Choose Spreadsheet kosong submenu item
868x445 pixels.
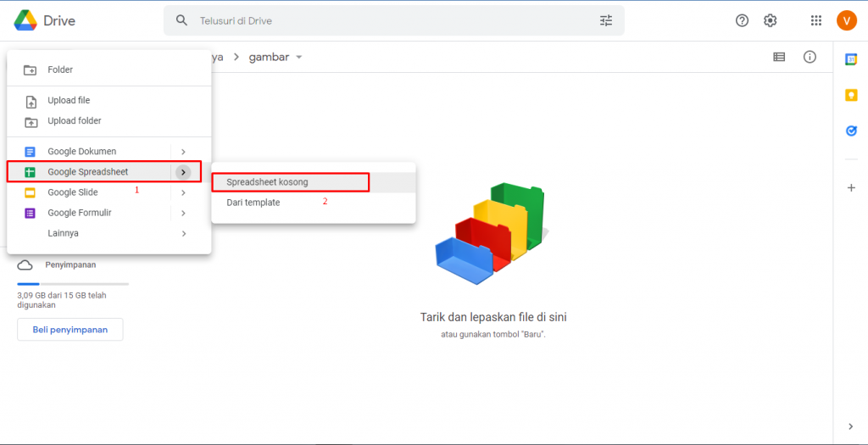[314, 182]
